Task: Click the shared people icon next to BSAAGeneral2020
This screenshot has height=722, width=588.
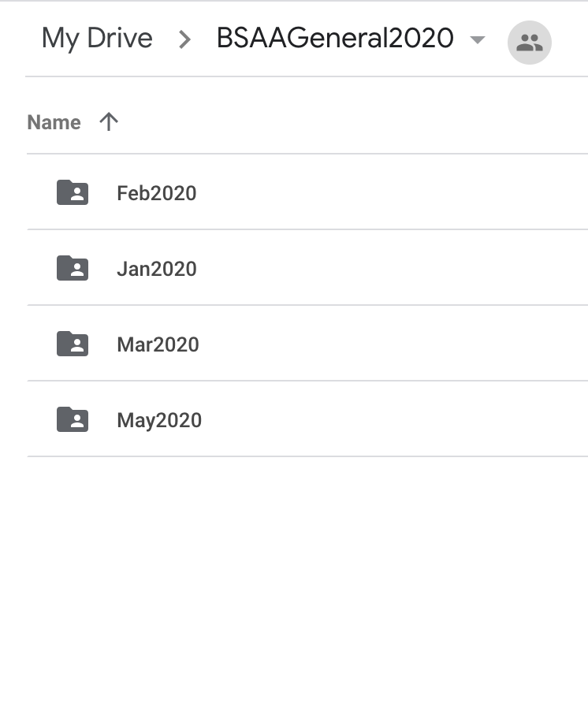Action: [529, 43]
